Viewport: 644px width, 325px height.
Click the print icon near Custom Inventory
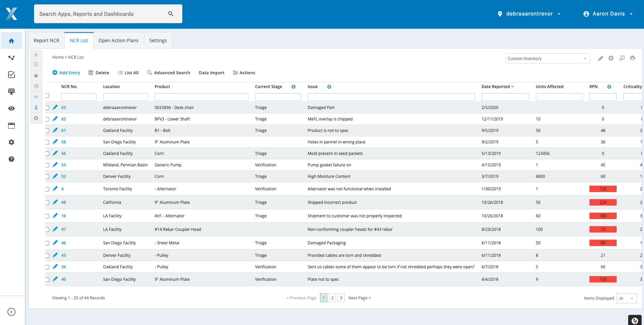click(633, 58)
